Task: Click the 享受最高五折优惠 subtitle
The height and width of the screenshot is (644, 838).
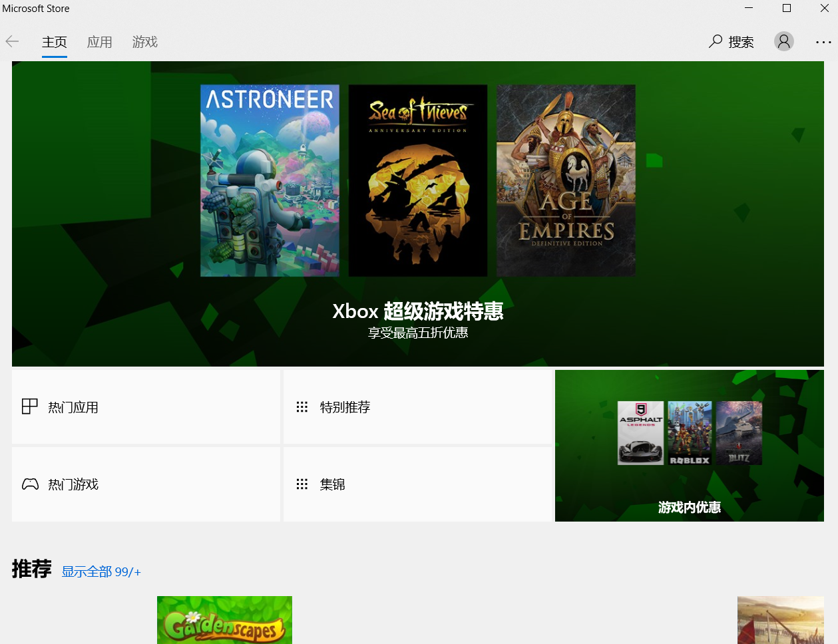Action: [418, 333]
